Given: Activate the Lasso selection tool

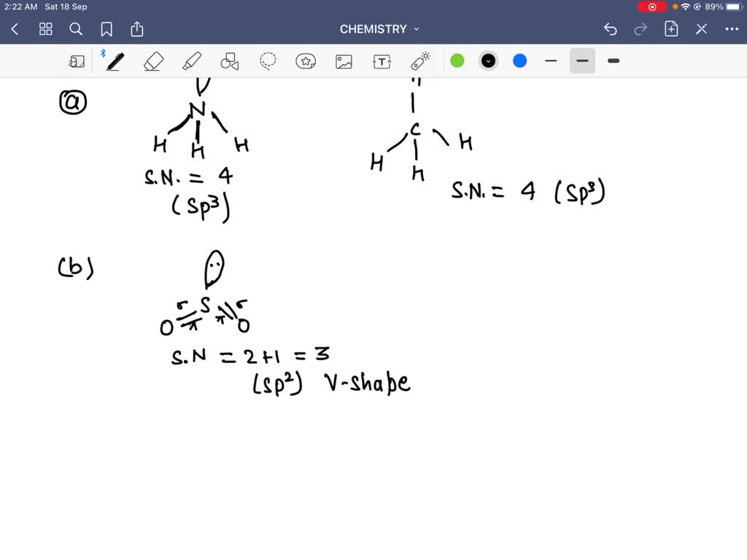Looking at the screenshot, I should pos(267,61).
